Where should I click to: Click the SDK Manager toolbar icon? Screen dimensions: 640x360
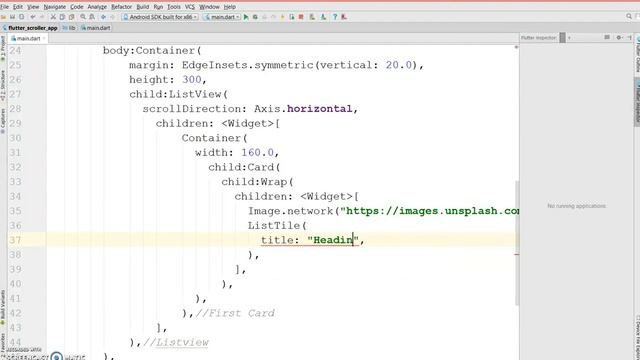(323, 17)
